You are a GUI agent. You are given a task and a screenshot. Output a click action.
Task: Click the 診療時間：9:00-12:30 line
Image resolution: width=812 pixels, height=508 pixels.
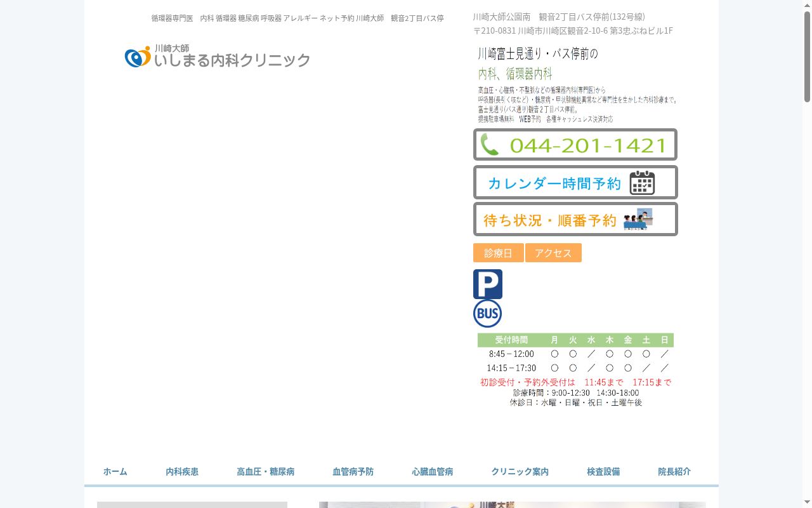click(x=576, y=392)
